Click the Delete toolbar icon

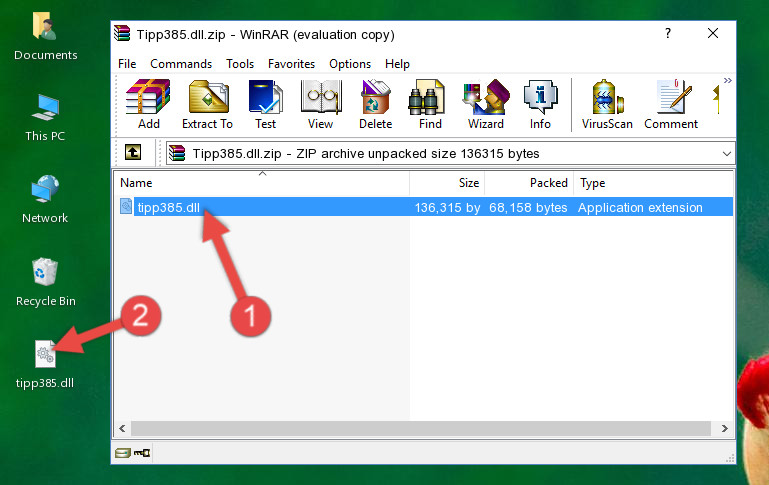pyautogui.click(x=375, y=104)
